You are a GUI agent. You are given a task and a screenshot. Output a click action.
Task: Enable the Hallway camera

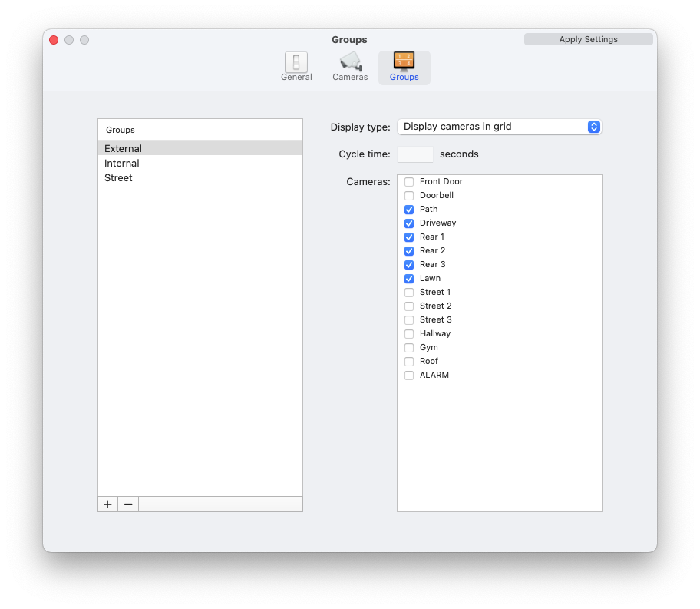pyautogui.click(x=408, y=333)
